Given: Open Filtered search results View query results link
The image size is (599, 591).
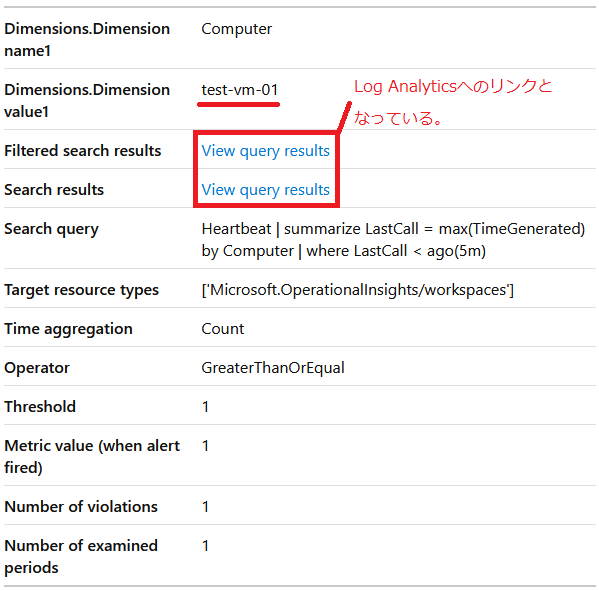Looking at the screenshot, I should coord(266,151).
